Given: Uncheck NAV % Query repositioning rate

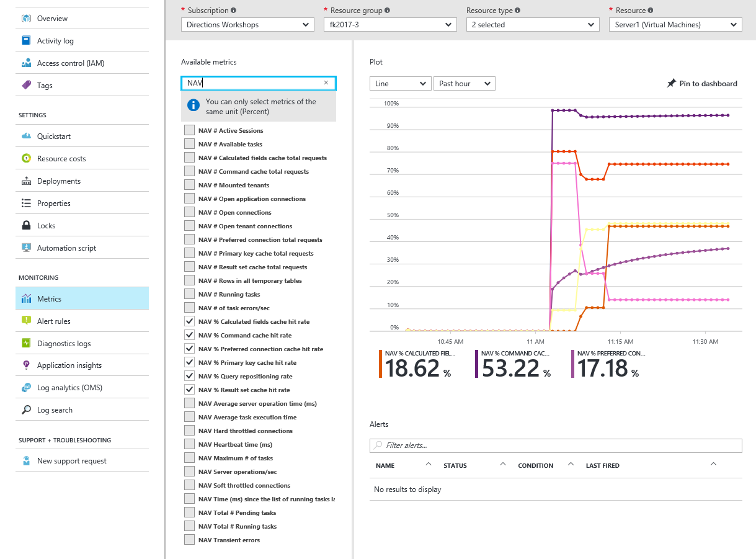Looking at the screenshot, I should click(189, 376).
